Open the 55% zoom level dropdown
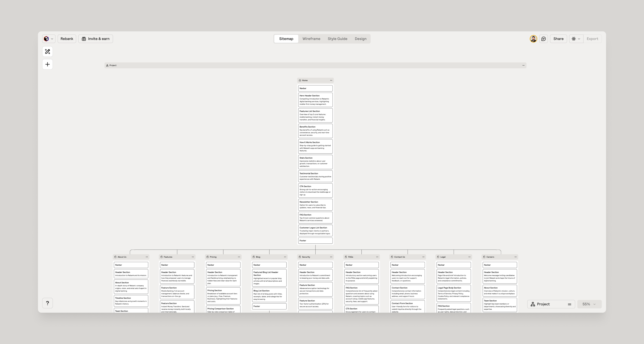Viewport: 644px width, 344px height. coord(589,304)
